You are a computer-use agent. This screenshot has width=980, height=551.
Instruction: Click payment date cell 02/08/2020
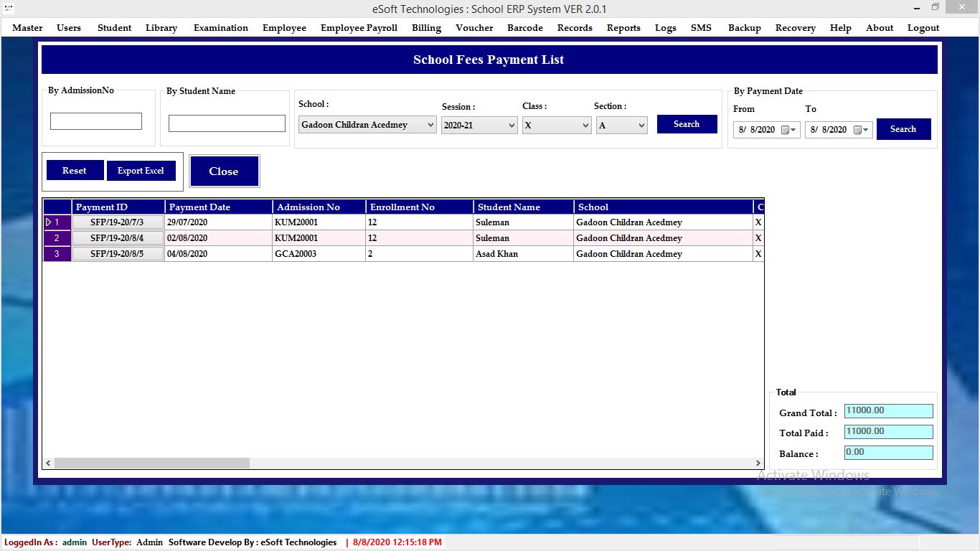(x=219, y=238)
